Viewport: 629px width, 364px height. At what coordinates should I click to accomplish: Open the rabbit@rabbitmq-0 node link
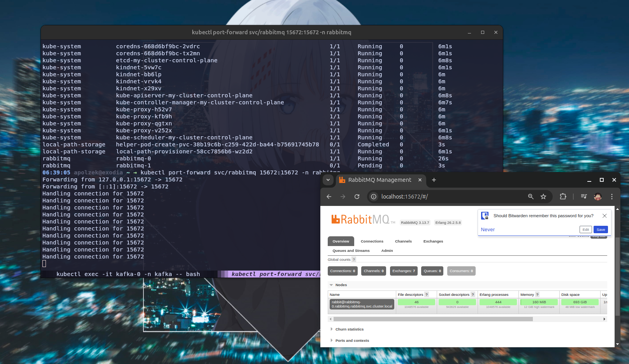point(362,304)
